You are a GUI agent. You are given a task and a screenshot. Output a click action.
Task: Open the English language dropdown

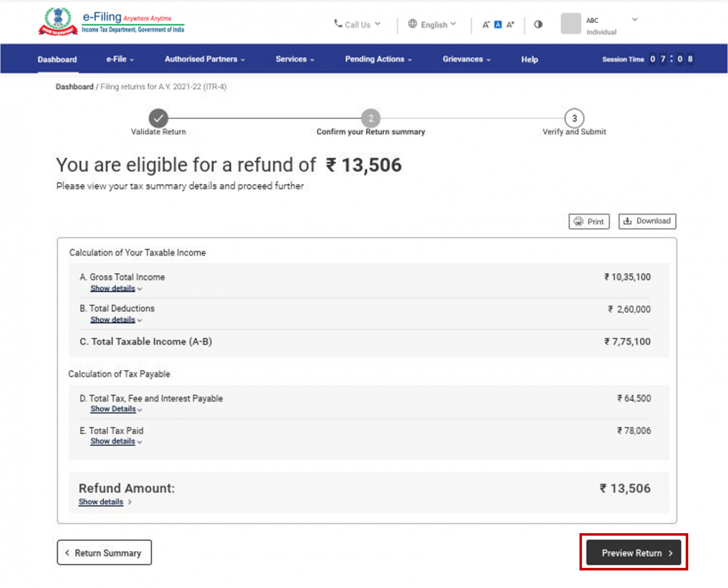click(434, 24)
